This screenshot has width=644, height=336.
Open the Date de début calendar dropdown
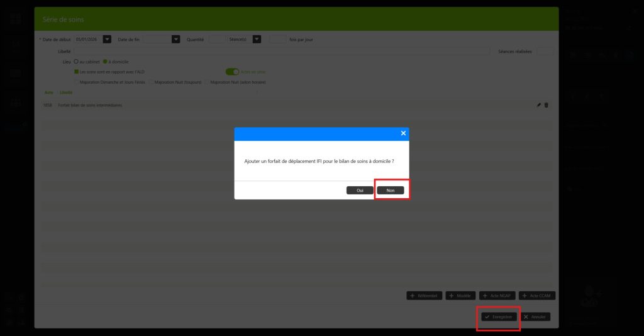click(x=107, y=40)
